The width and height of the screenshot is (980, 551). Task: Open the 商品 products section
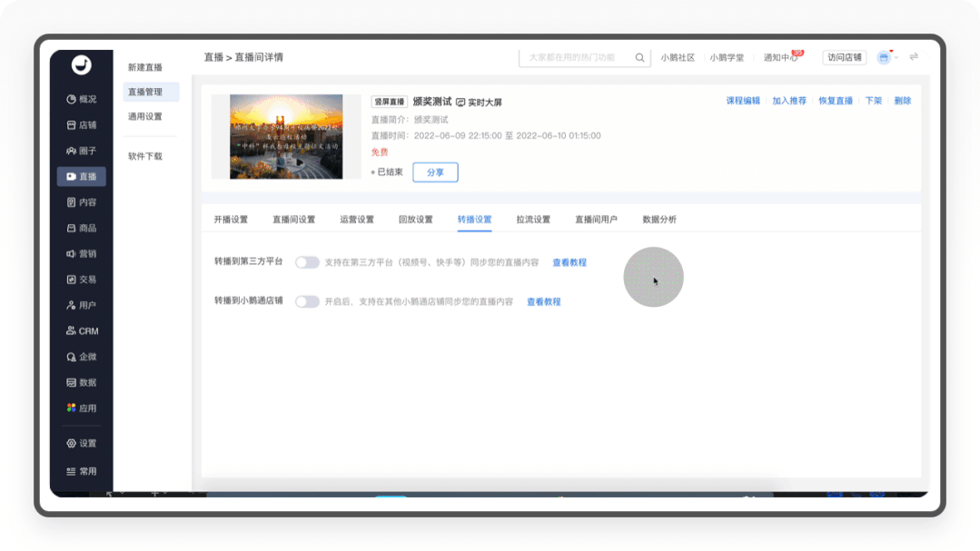click(x=81, y=228)
